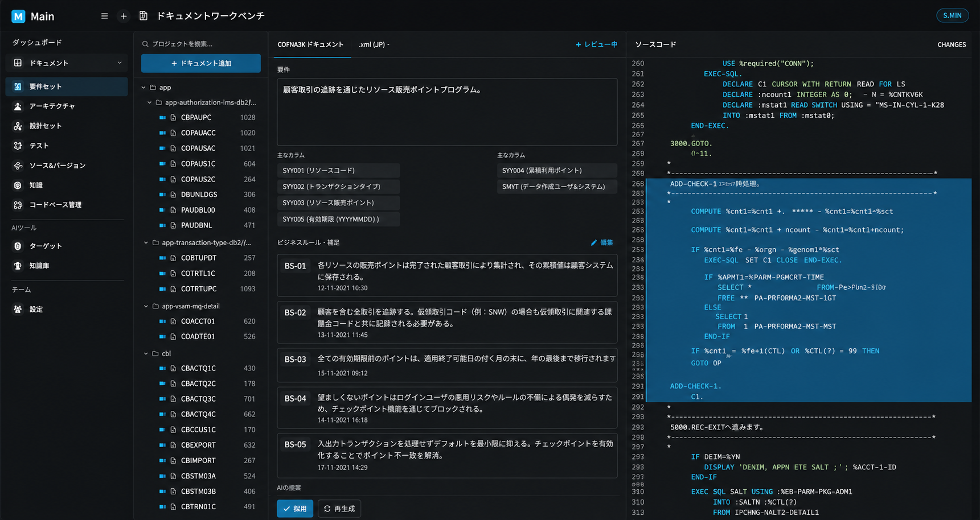The image size is (980, 520).
Task: Focus the project search input field
Action: [x=201, y=44]
